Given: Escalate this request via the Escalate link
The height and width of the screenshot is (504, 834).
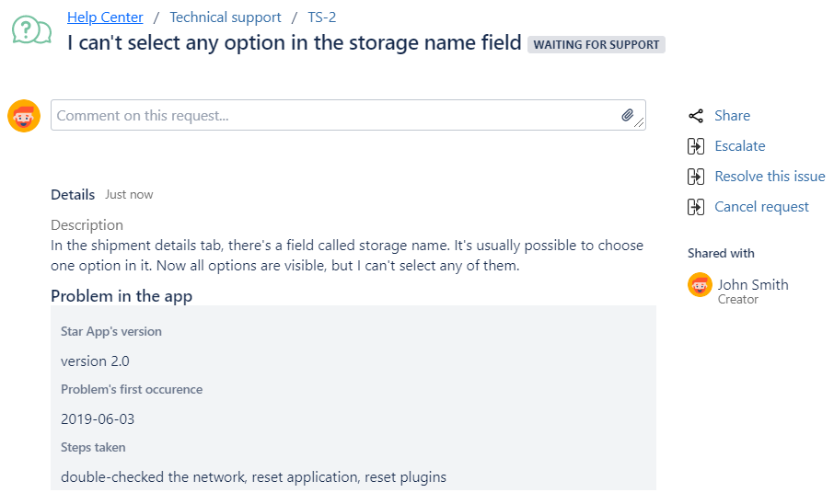Looking at the screenshot, I should (x=739, y=146).
